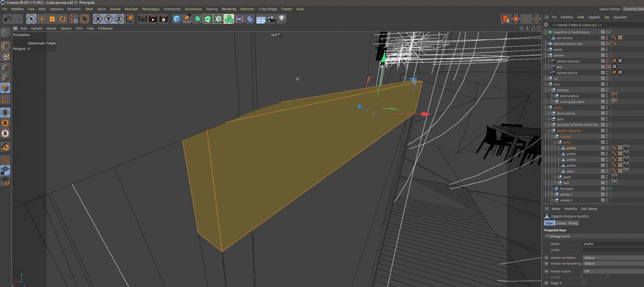Expand the luci group
644x287 pixels.
[x=546, y=78]
